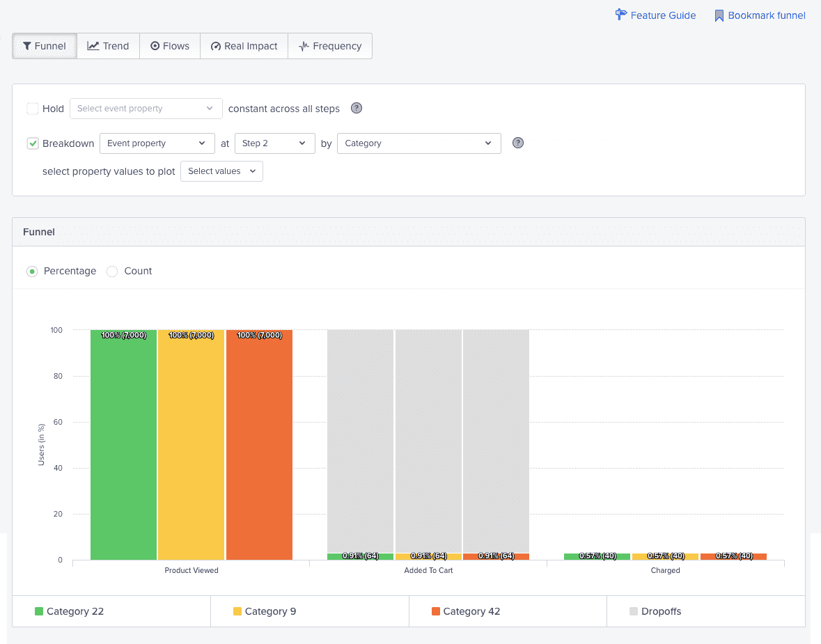
Task: Select the Count radio button
Action: tap(112, 271)
